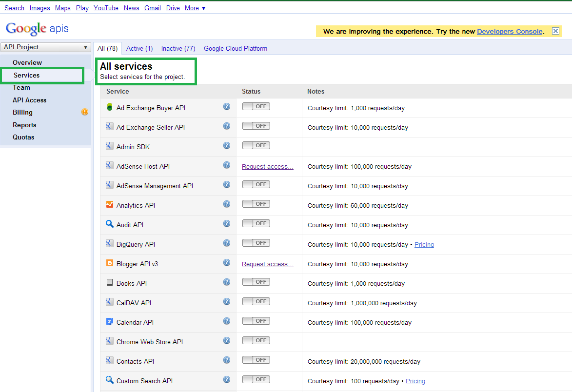Open help icon next to Admin SDK
Screen dimensions: 572x392
(227, 145)
